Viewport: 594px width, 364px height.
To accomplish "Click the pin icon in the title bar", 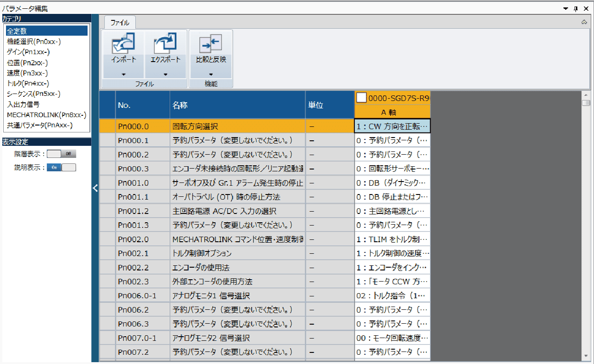I will tap(576, 8).
